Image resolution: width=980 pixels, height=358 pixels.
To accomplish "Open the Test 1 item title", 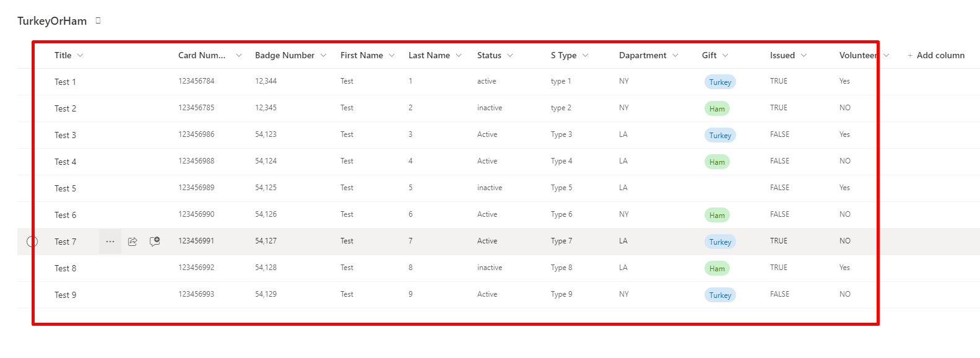I will 65,82.
